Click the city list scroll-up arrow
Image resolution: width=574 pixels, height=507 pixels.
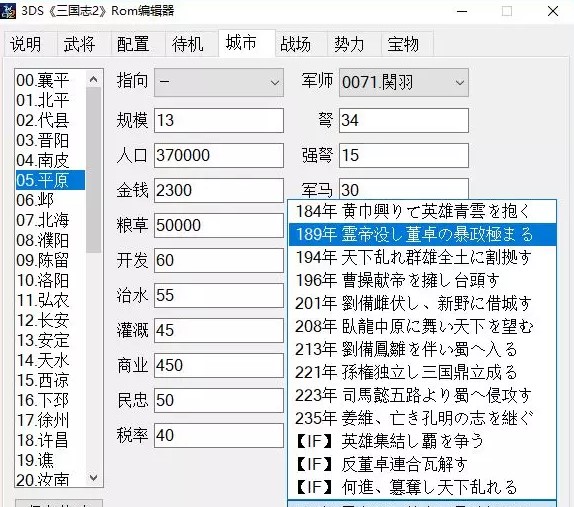[x=94, y=79]
